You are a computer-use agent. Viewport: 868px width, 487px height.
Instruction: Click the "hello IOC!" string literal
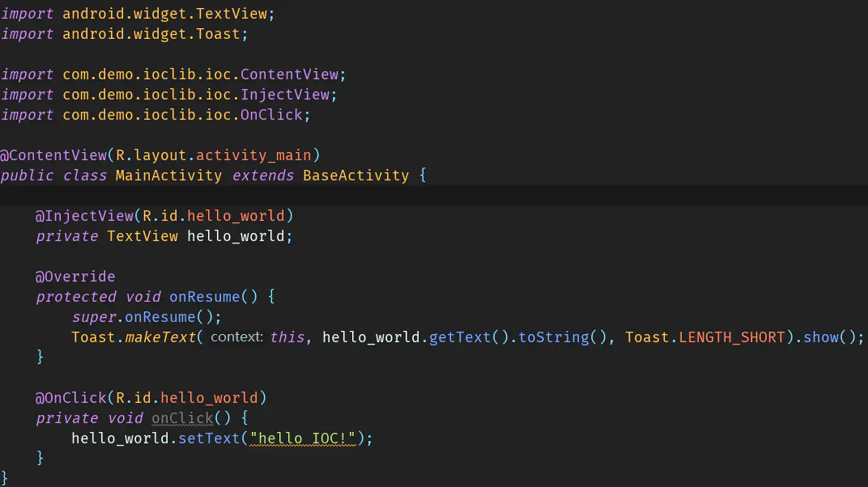[303, 438]
